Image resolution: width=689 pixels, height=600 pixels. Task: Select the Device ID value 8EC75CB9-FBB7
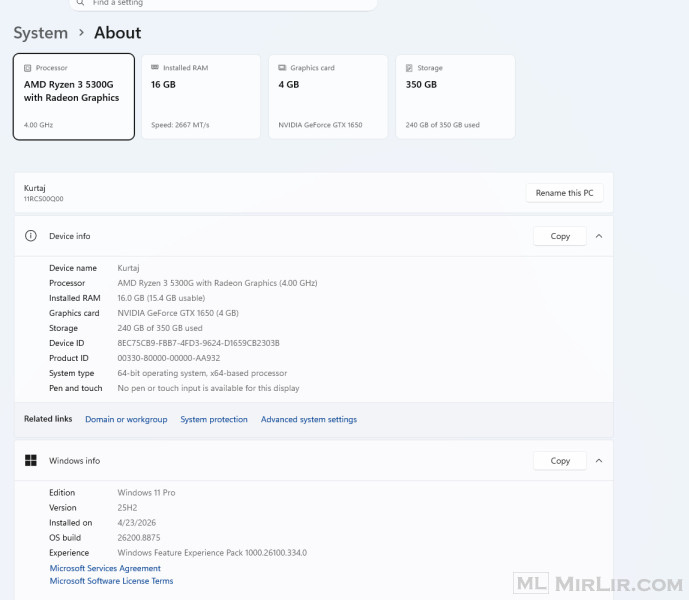click(198, 343)
